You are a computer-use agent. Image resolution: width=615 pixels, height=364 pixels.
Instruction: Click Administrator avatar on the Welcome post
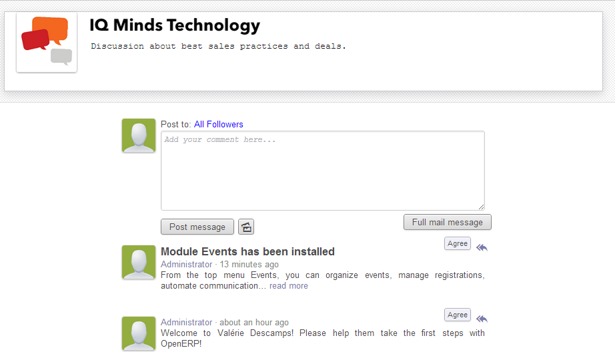(x=139, y=333)
